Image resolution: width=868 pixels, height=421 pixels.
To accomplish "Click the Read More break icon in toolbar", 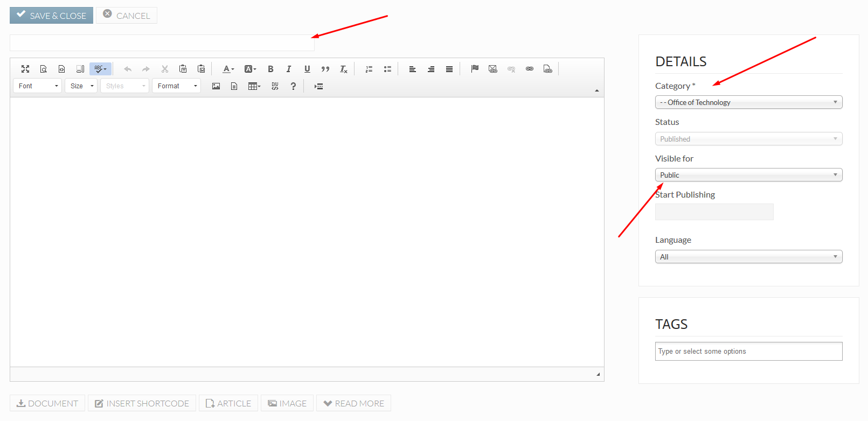I will click(318, 86).
